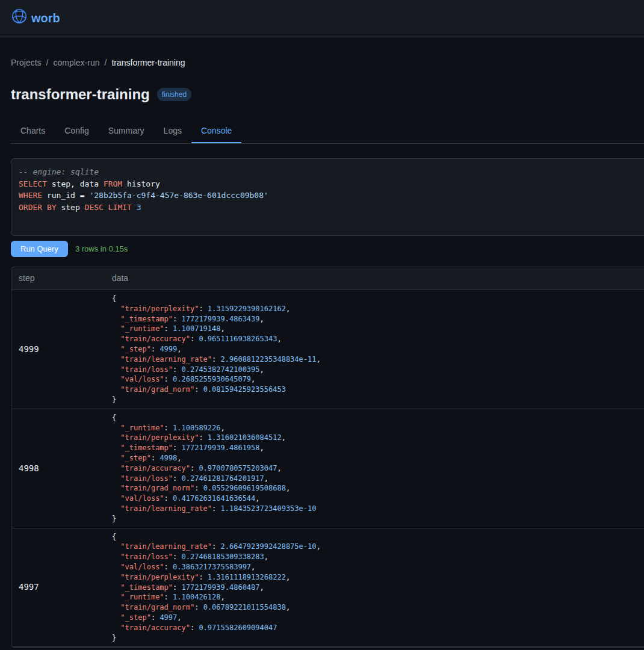Select the step 4997 cell
644x650 pixels.
29,587
